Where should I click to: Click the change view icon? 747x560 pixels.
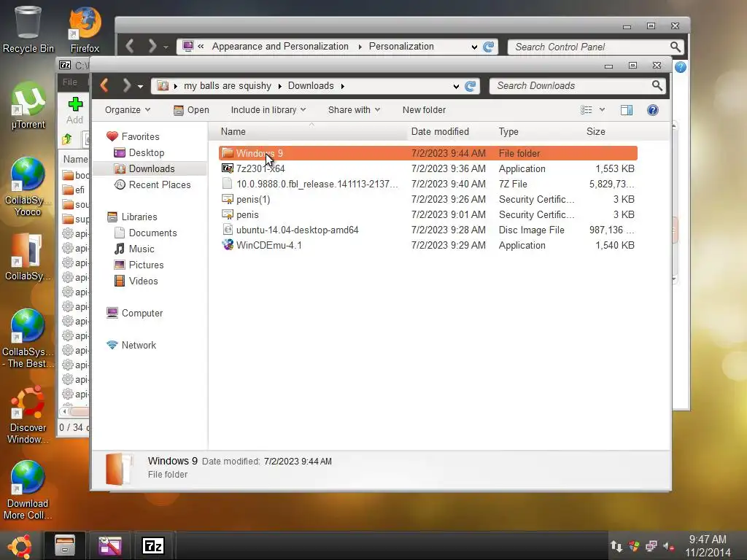coord(587,110)
